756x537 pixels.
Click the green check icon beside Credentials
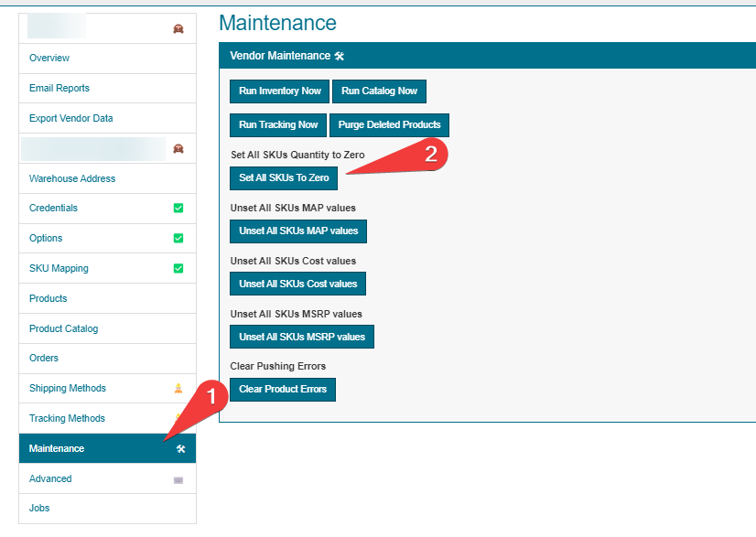click(178, 208)
